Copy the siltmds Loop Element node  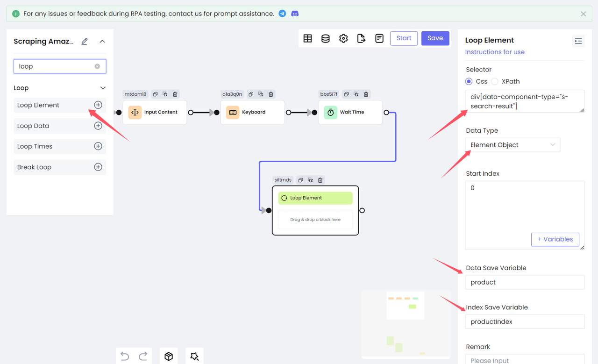click(300, 180)
